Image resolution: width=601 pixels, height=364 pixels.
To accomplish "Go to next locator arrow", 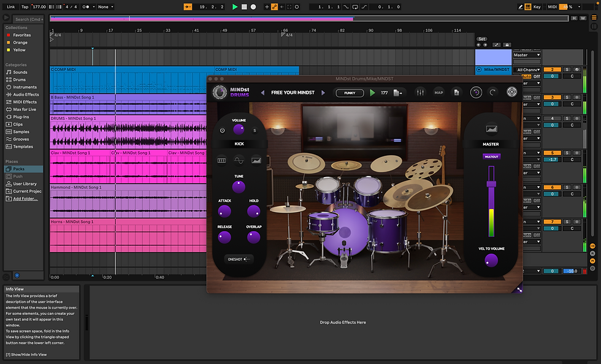I will click(x=485, y=45).
